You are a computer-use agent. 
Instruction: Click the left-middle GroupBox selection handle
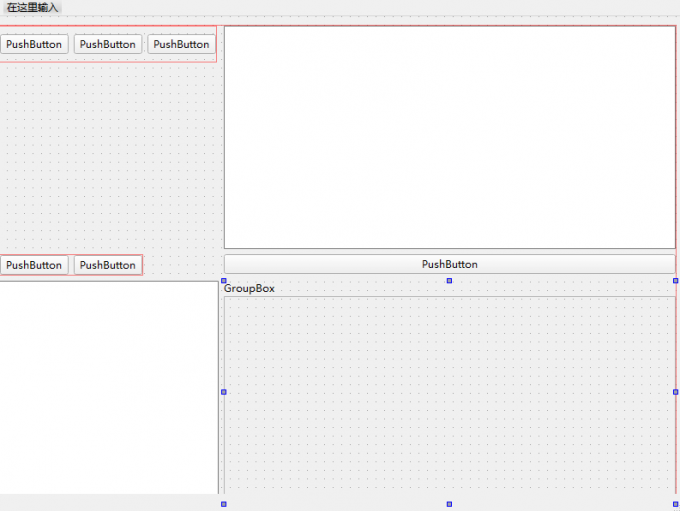tap(224, 392)
